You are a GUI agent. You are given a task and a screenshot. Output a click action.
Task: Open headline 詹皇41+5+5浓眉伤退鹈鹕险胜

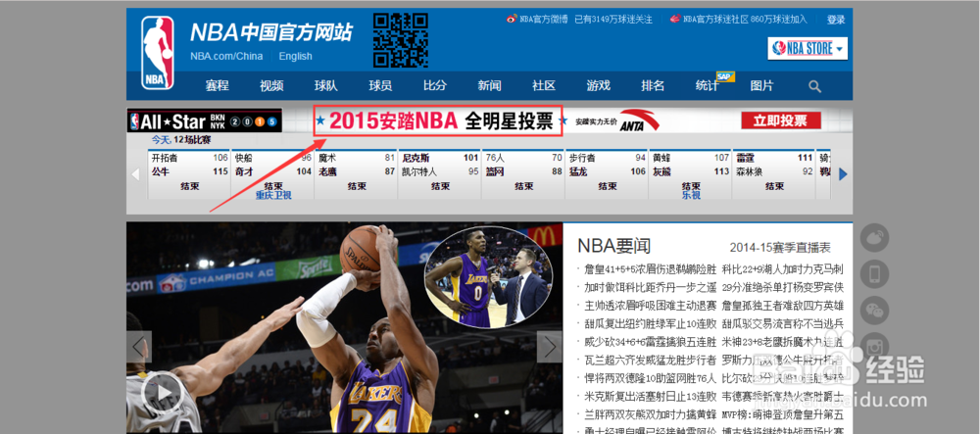pos(650,269)
